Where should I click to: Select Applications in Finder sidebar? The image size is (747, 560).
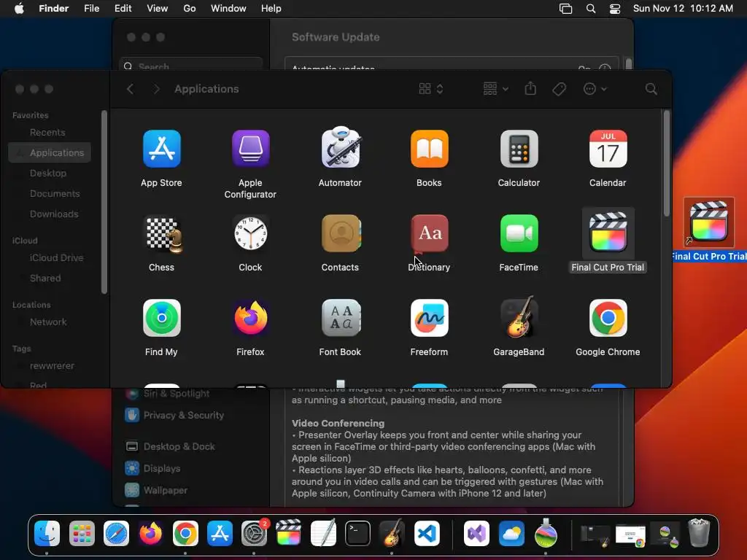(50, 153)
